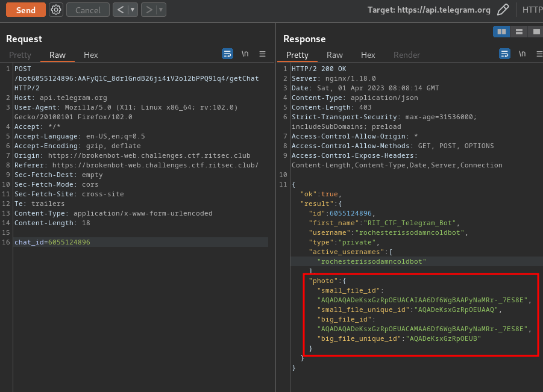Open request settings gear icon
The height and width of the screenshot is (392, 543).
point(56,10)
